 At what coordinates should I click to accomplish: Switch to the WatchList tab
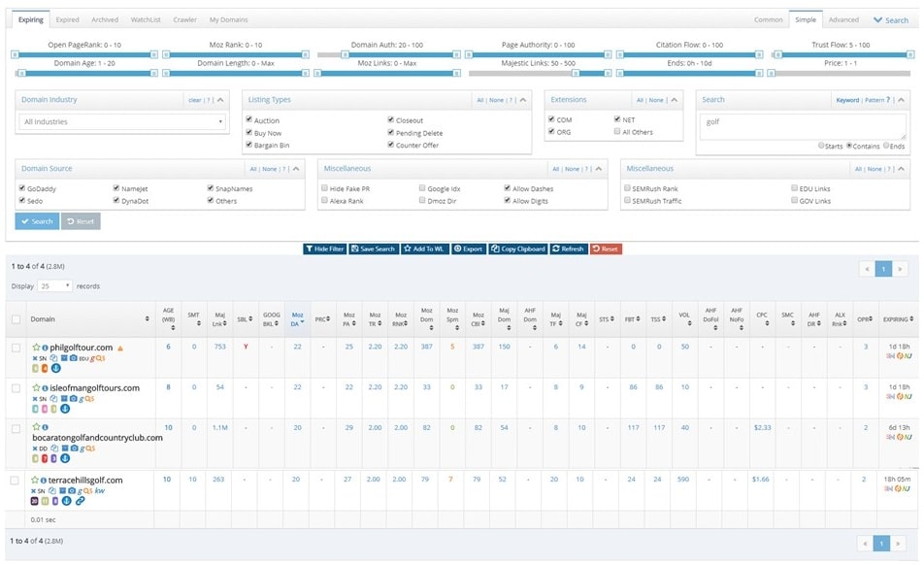146,19
